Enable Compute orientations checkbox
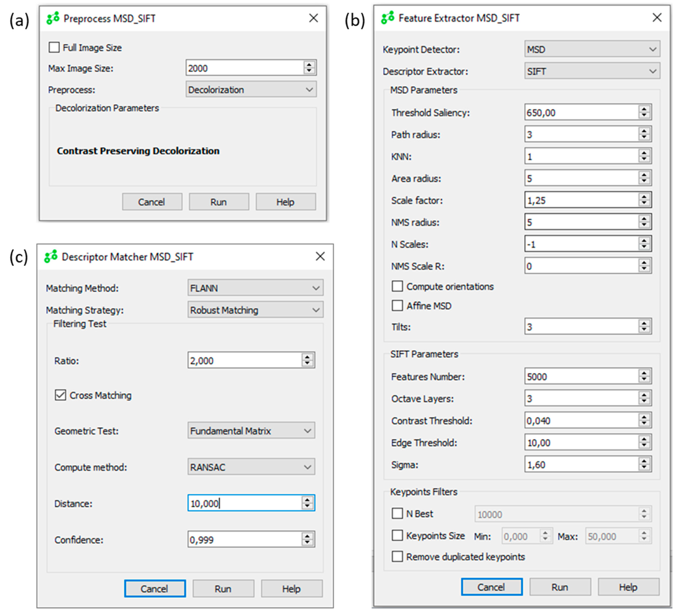Image resolution: width=680 pixels, height=616 pixels. tap(397, 286)
